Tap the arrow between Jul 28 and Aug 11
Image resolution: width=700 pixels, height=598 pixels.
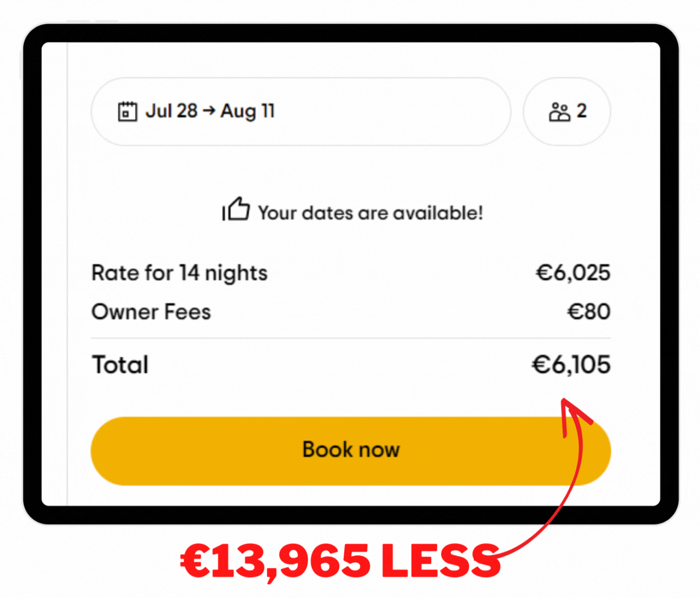210,111
